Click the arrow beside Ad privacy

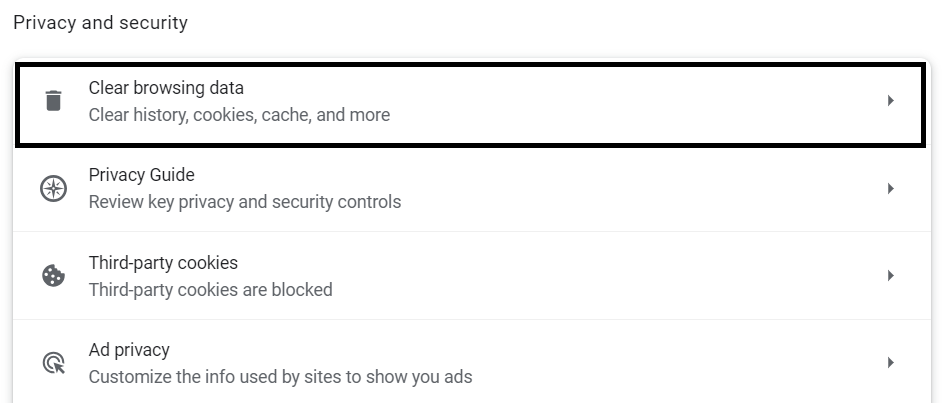pyautogui.click(x=890, y=363)
